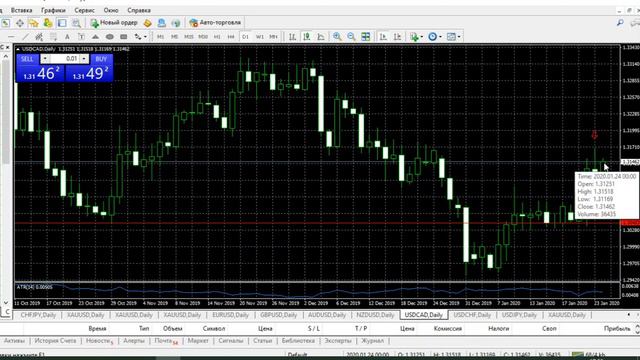This screenshot has width=640, height=360.
Task: Select the text A drawing tool
Action: [x=67, y=37]
